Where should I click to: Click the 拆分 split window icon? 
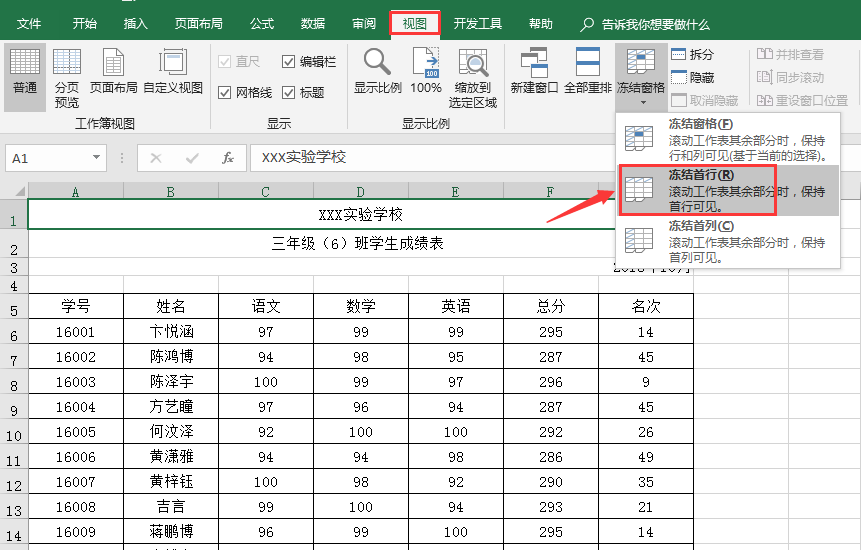pyautogui.click(x=679, y=54)
